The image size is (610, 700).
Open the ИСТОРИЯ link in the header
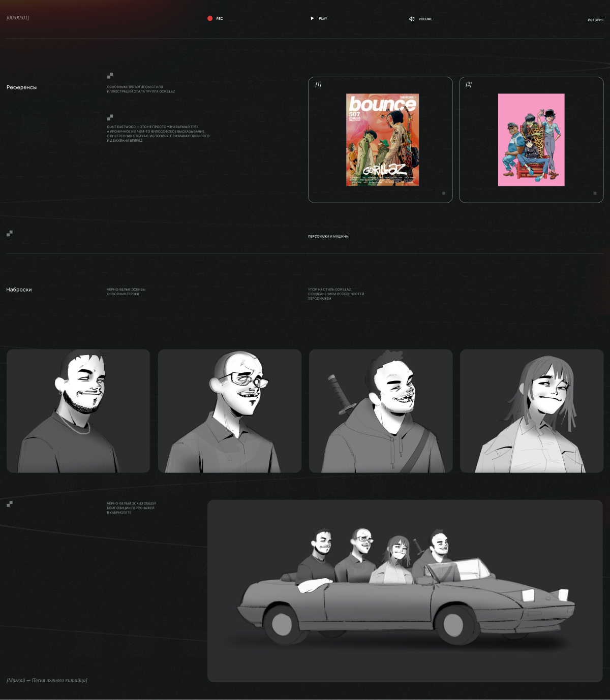[x=595, y=20]
